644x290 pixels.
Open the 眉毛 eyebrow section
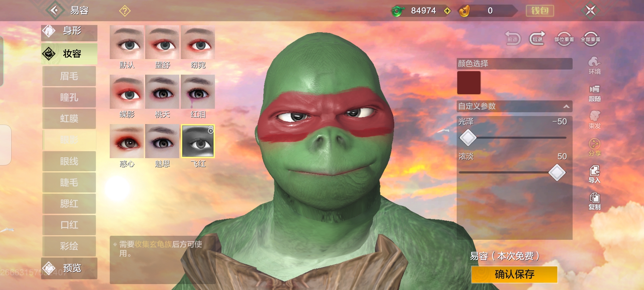click(69, 76)
